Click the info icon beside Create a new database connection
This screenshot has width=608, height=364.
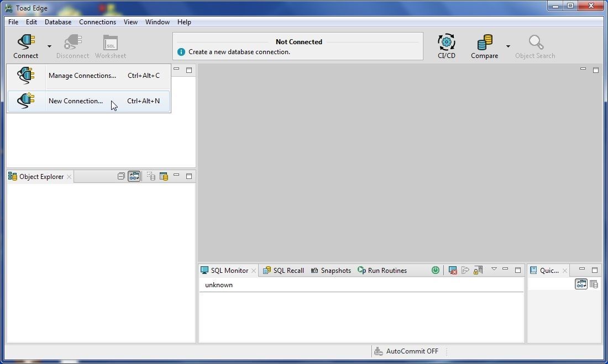pyautogui.click(x=181, y=52)
